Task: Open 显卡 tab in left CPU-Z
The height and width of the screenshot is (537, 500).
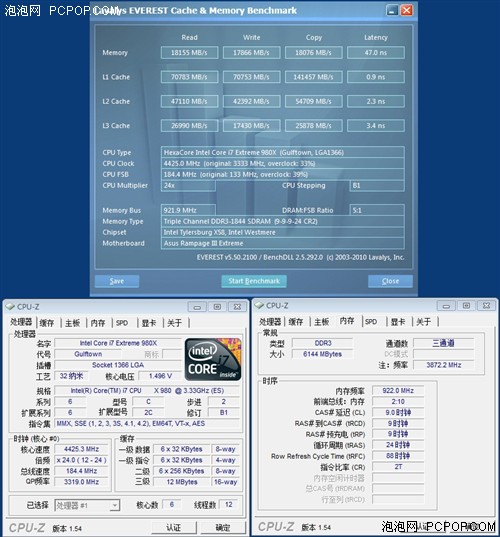Action: tap(149, 323)
